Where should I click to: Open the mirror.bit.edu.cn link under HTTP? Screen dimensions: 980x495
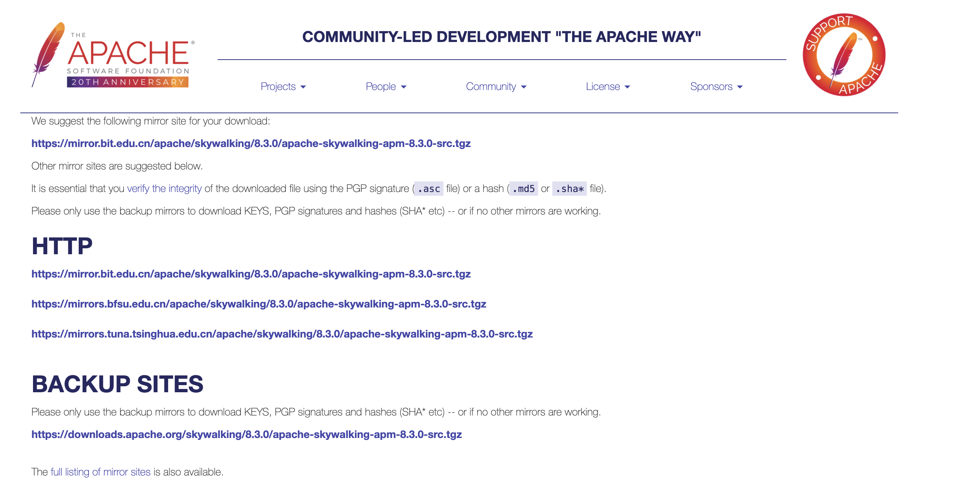pyautogui.click(x=251, y=274)
